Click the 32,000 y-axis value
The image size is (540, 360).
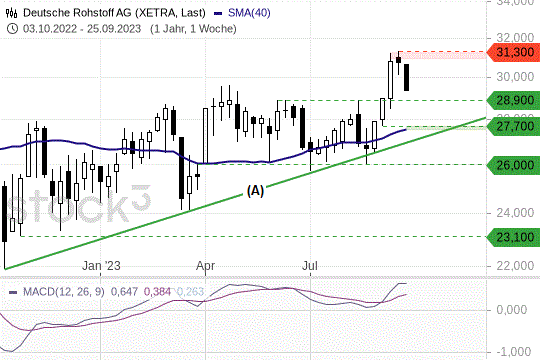click(x=515, y=38)
